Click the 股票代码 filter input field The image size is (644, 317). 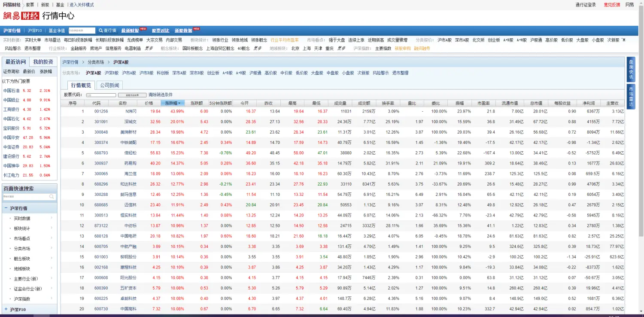tap(101, 95)
